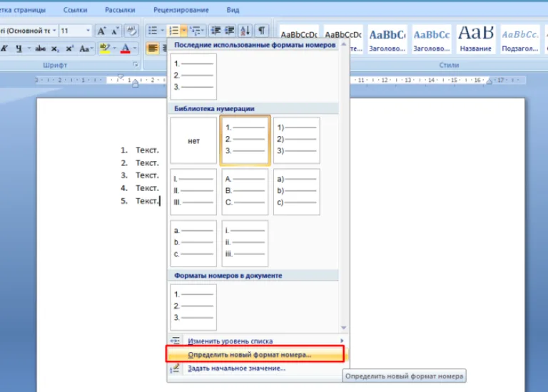The width and height of the screenshot is (548, 392).
Task: Align text to the left
Action: 153,48
